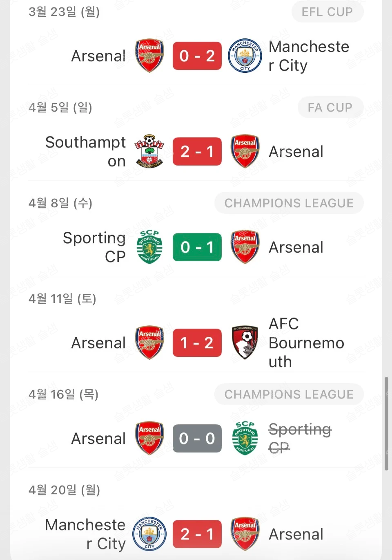This screenshot has width=392, height=560.
Task: Tap the Southampton club crest
Action: coord(149,152)
